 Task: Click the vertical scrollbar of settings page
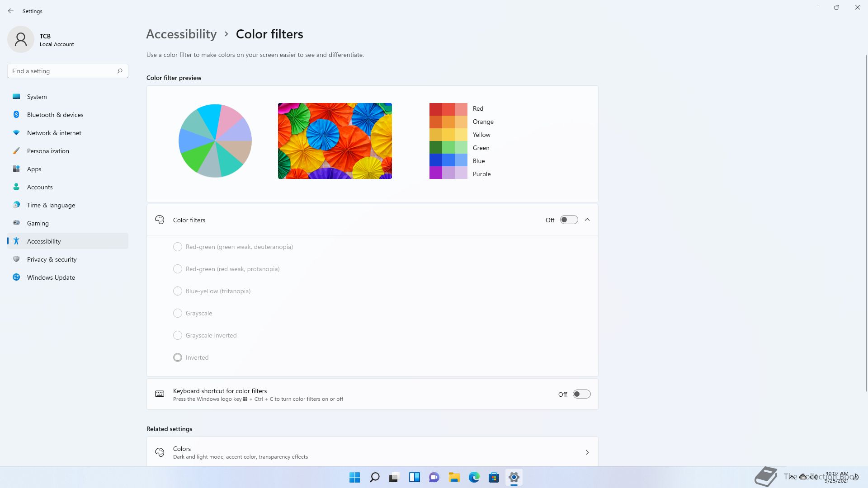pos(866,223)
